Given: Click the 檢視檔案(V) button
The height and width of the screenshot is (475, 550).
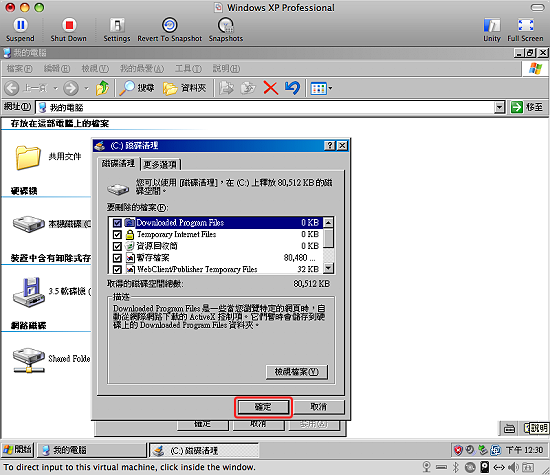Looking at the screenshot, I should (x=297, y=372).
